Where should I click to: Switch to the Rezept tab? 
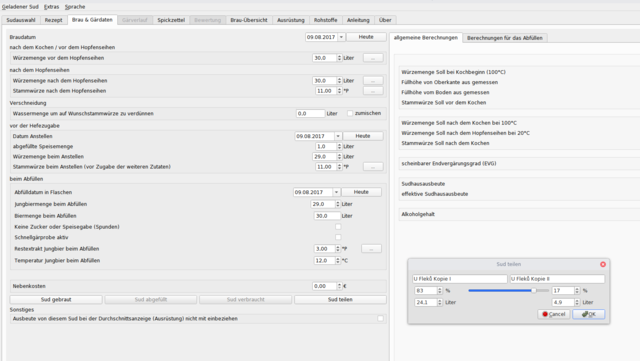pos(53,20)
